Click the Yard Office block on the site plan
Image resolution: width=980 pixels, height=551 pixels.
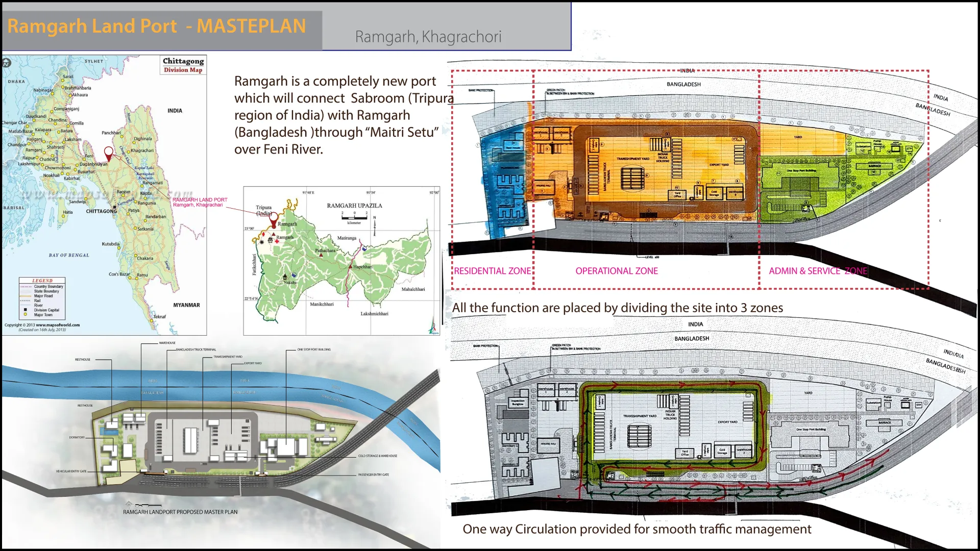677,194
